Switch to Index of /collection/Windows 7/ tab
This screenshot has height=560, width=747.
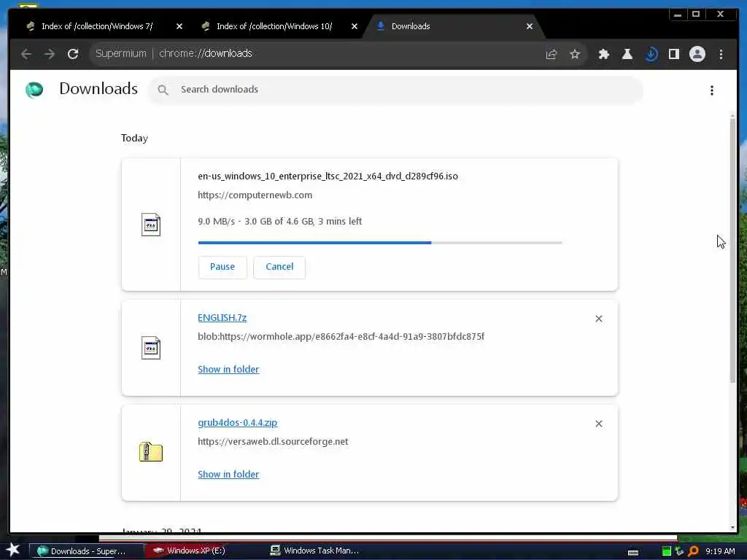pos(97,26)
